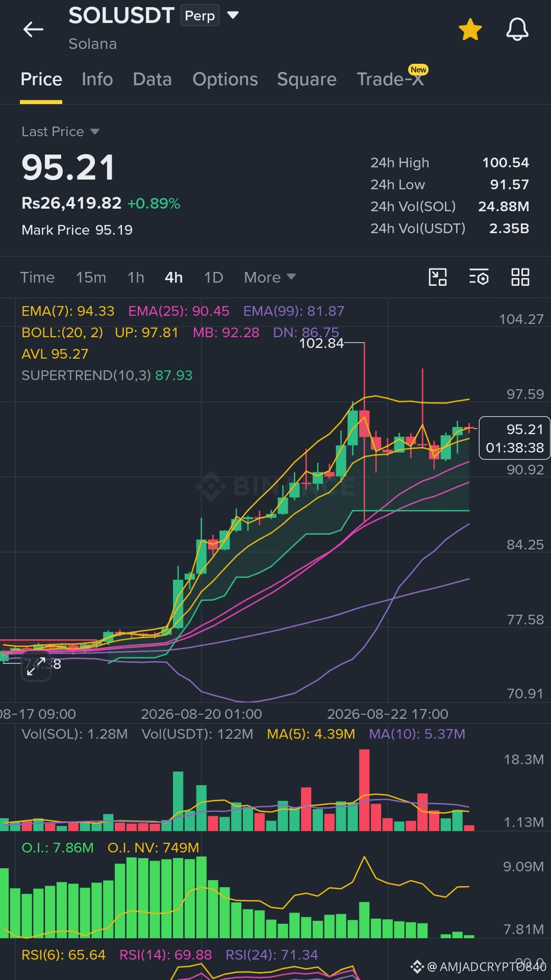Image resolution: width=551 pixels, height=980 pixels.
Task: Open the Price tab
Action: click(41, 80)
